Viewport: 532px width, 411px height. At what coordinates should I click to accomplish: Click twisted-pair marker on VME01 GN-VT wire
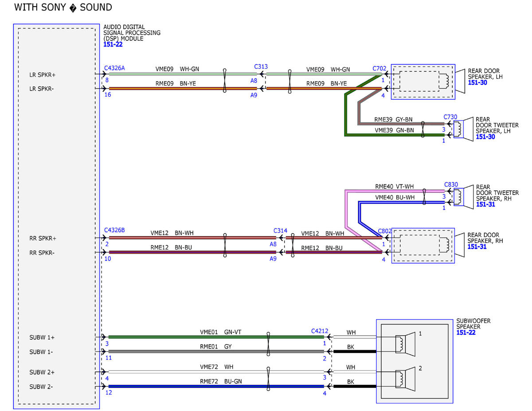click(268, 344)
